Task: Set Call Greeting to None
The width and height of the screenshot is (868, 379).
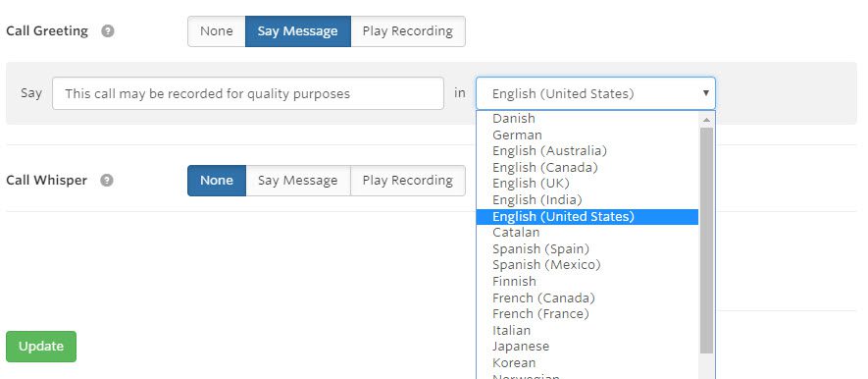Action: click(x=217, y=31)
